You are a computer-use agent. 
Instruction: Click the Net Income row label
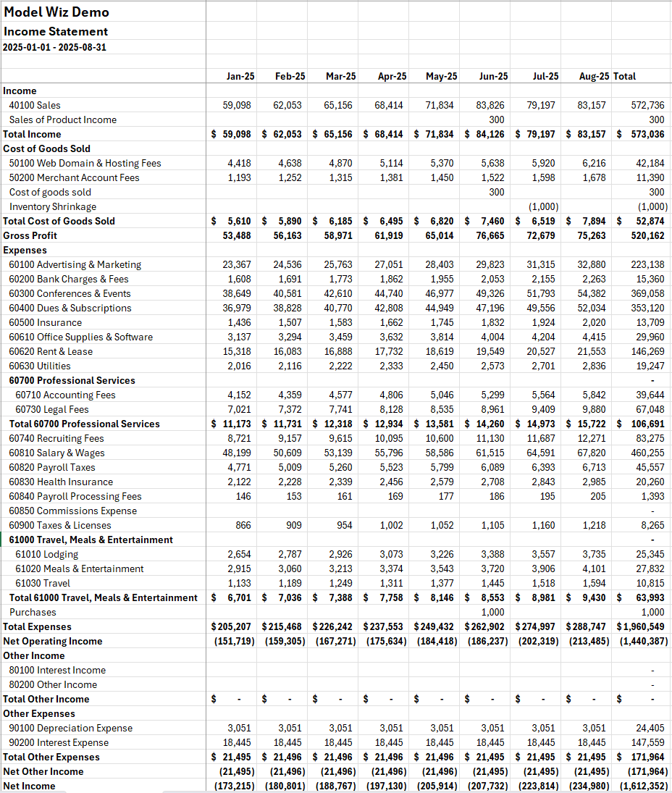pyautogui.click(x=29, y=786)
